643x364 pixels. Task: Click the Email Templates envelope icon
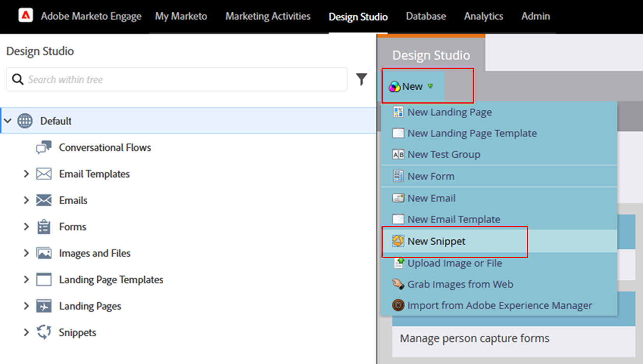[x=44, y=174]
